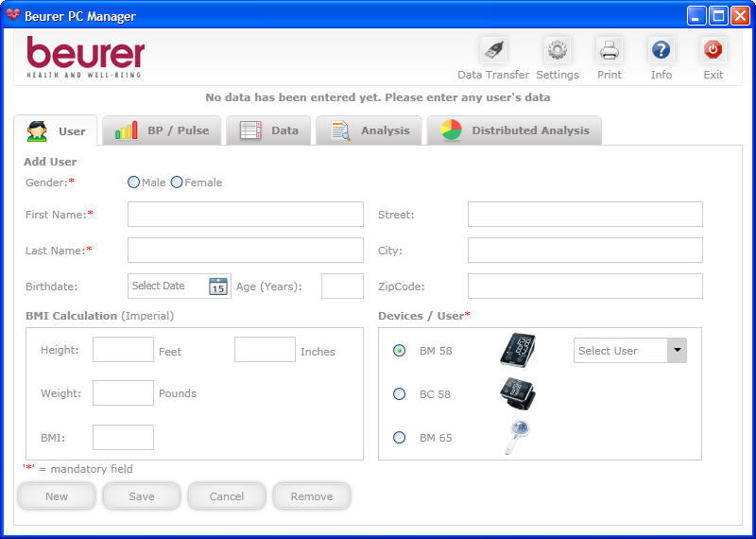The height and width of the screenshot is (539, 756).
Task: Minimize the Beurer PC Manager window
Action: (x=696, y=15)
